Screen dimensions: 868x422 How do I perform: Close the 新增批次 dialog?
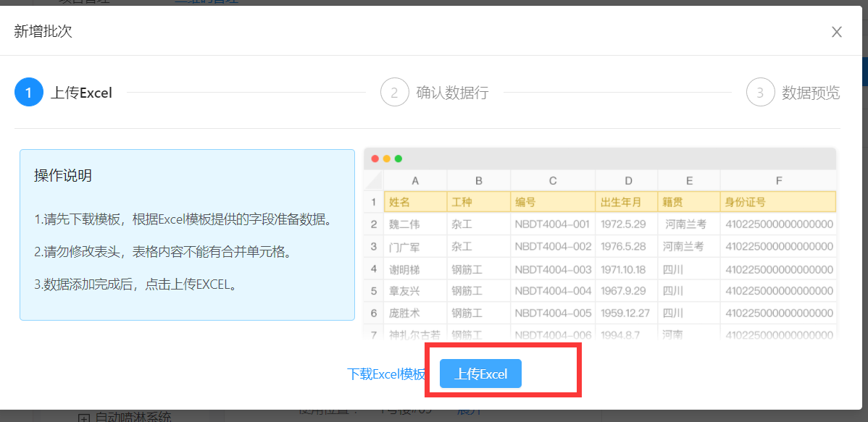837,32
